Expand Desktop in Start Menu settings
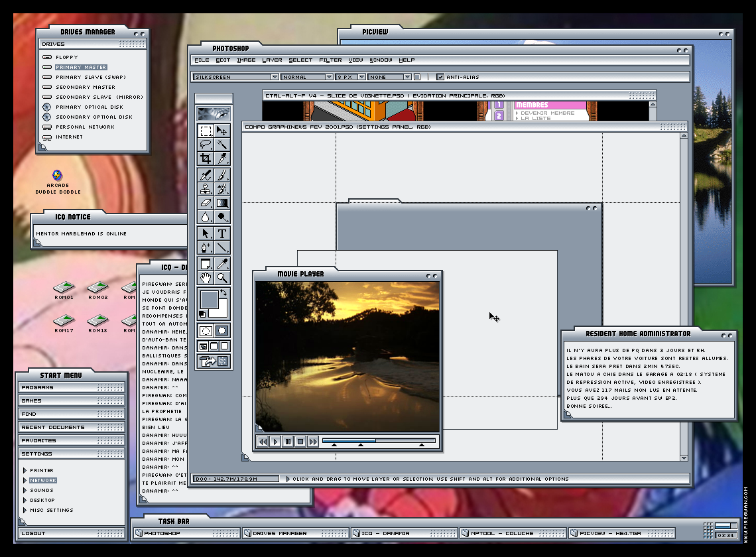Image resolution: width=756 pixels, height=557 pixels. [25, 500]
